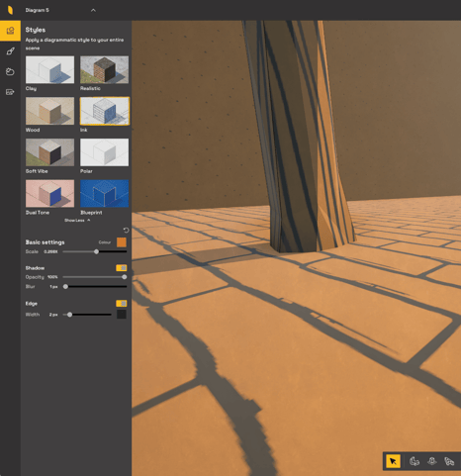Screen dimensions: 461x476
Task: Apply the Clay style
Action: click(49, 69)
